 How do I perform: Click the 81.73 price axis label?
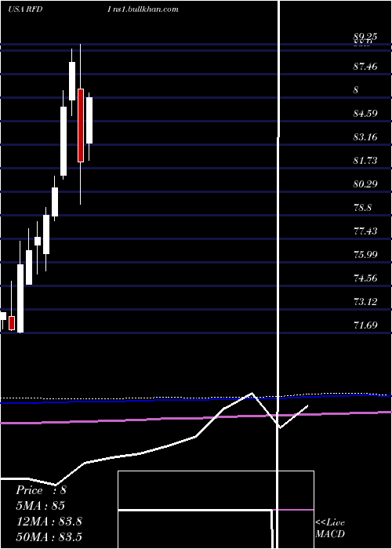coord(365,160)
